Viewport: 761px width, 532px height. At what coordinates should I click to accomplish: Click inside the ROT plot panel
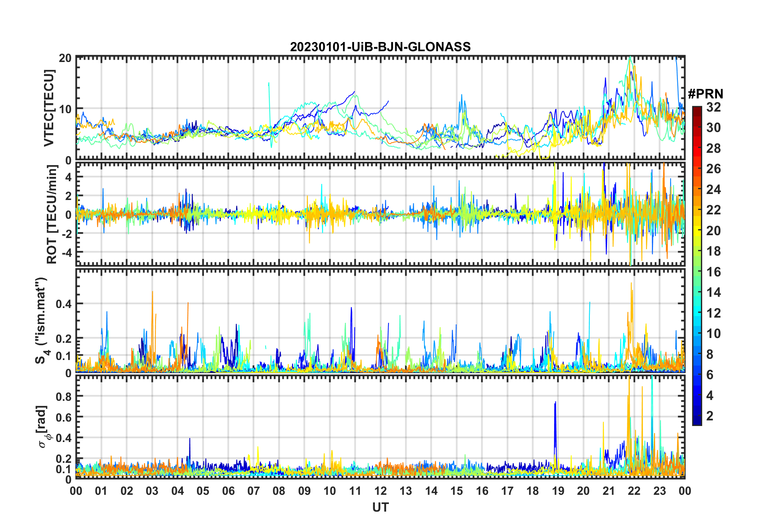click(380, 214)
